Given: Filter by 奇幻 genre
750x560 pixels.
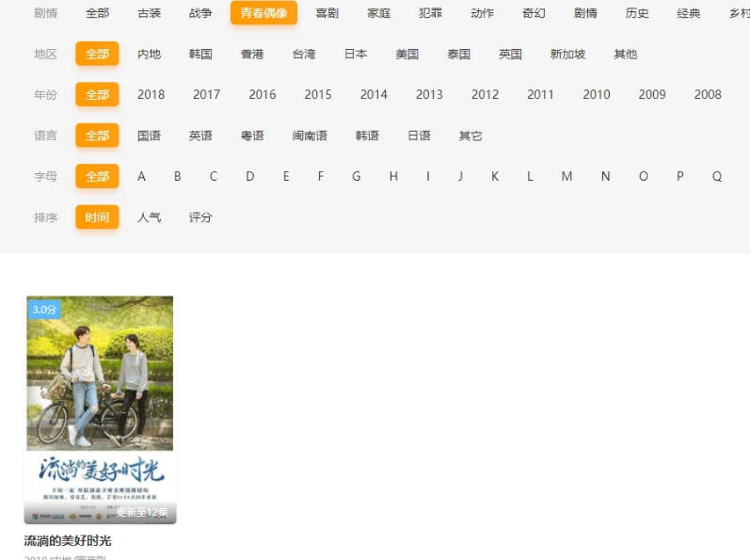Looking at the screenshot, I should coord(534,13).
